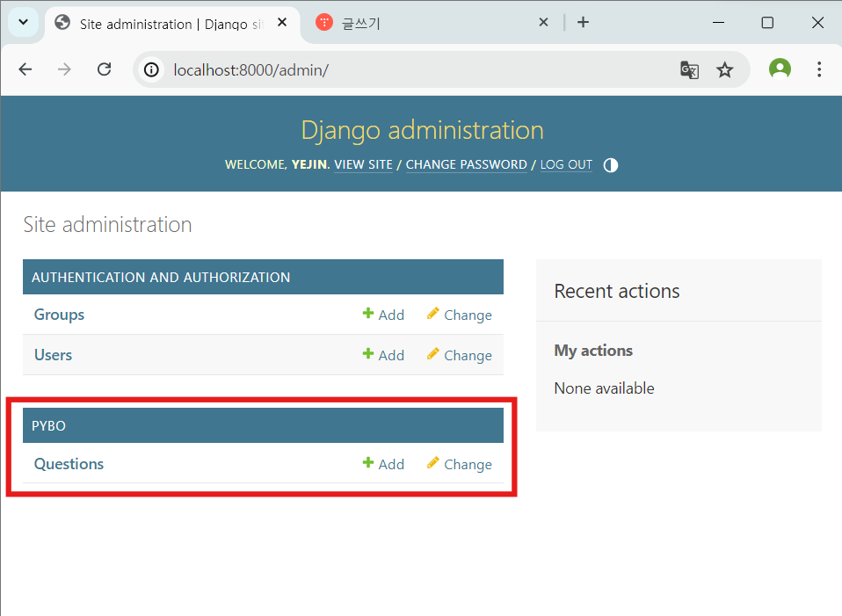Switch to the 글쓰기 tab
This screenshot has width=842, height=616.
click(430, 23)
